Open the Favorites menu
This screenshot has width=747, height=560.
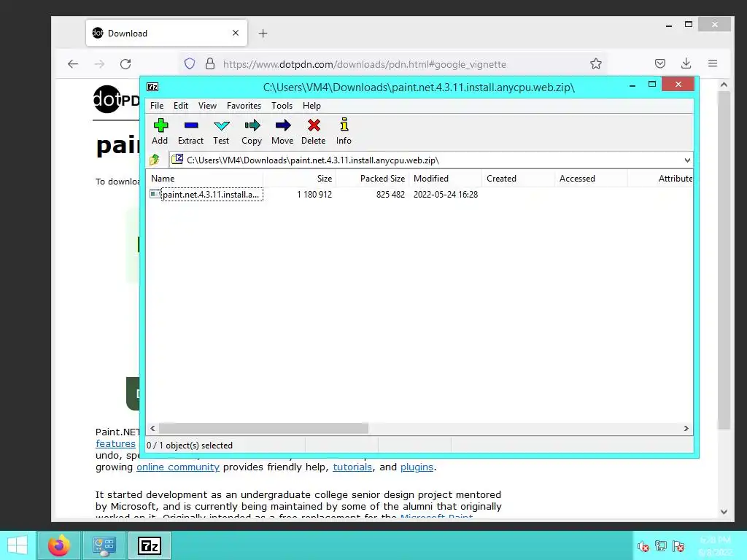point(244,106)
